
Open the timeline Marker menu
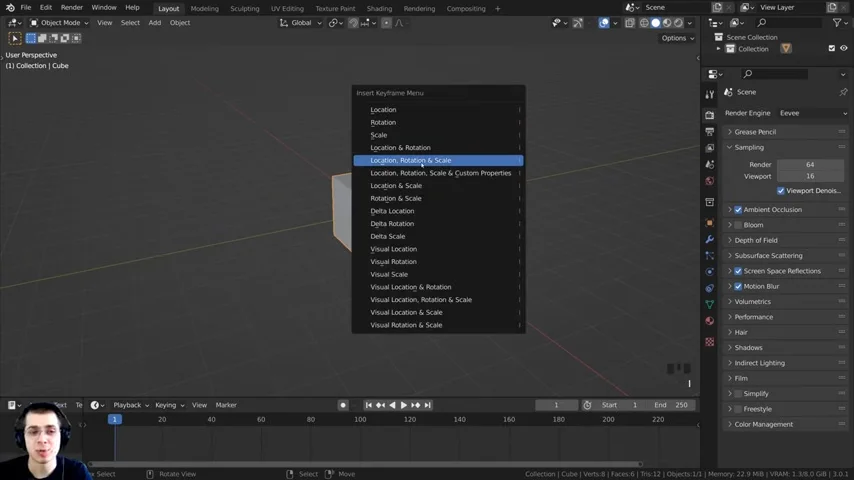tap(226, 405)
